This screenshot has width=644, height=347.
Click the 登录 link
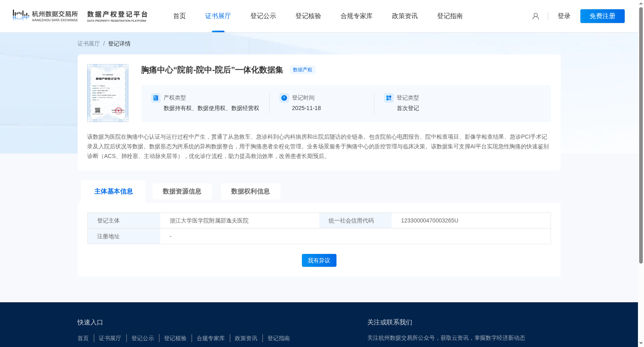[x=564, y=16]
